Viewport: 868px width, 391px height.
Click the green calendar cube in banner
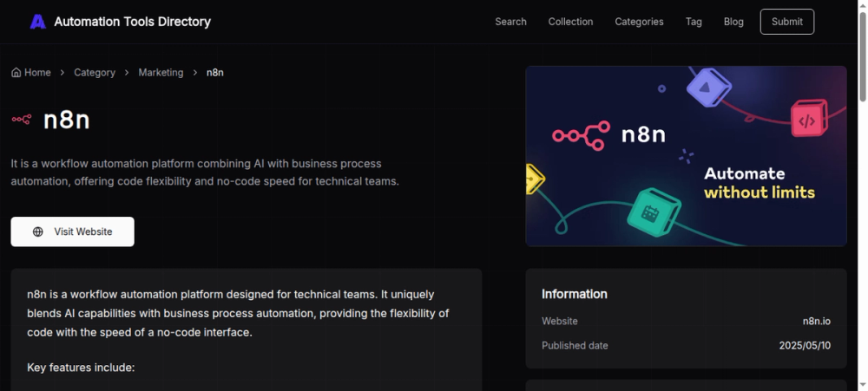click(x=654, y=212)
